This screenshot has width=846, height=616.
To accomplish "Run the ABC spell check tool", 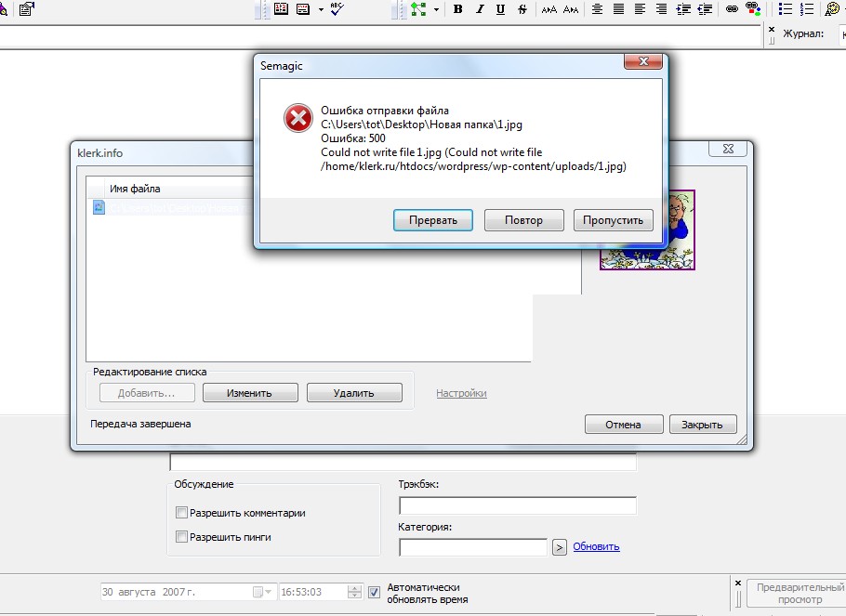I will (x=337, y=8).
